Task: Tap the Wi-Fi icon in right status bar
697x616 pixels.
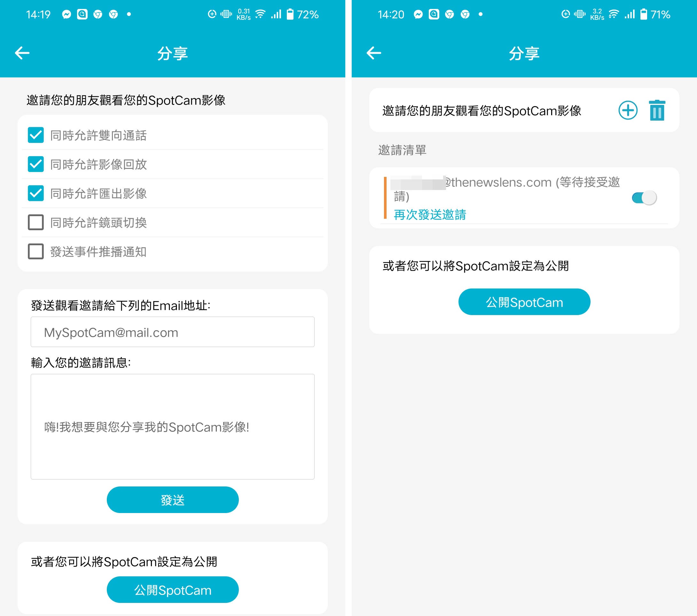Action: click(x=614, y=14)
